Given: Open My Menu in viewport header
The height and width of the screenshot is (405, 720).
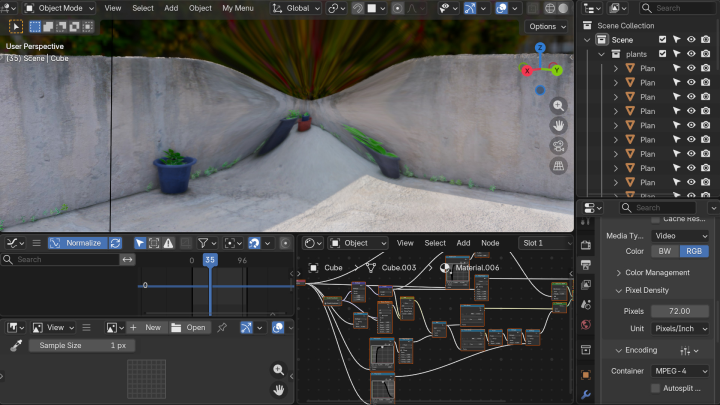Looking at the screenshot, I should tap(237, 8).
